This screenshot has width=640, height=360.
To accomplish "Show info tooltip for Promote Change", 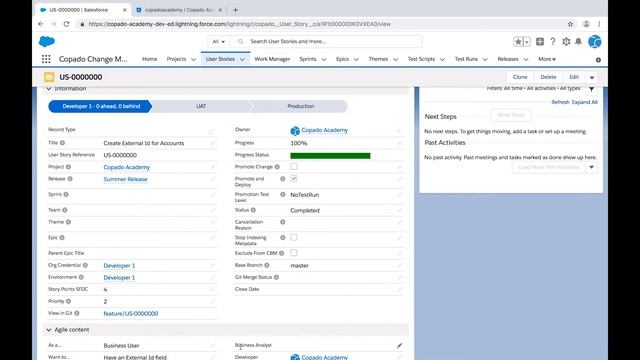I will (x=277, y=167).
